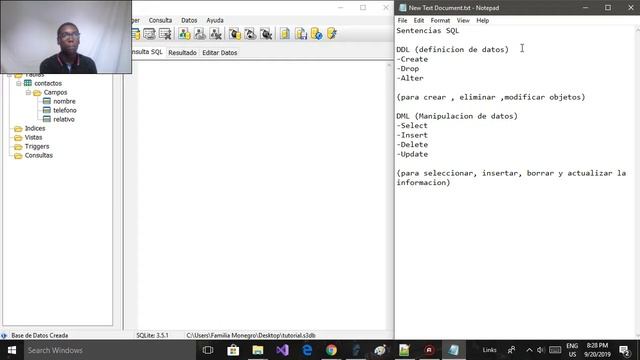
Task: Click the active Notepad taskbar icon
Action: 453,350
